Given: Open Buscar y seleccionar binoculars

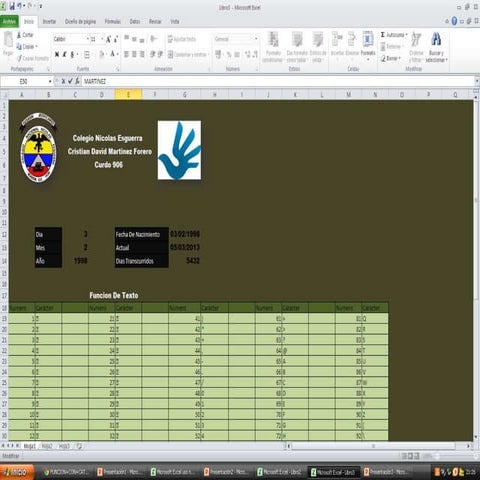Looking at the screenshot, I should 436,47.
